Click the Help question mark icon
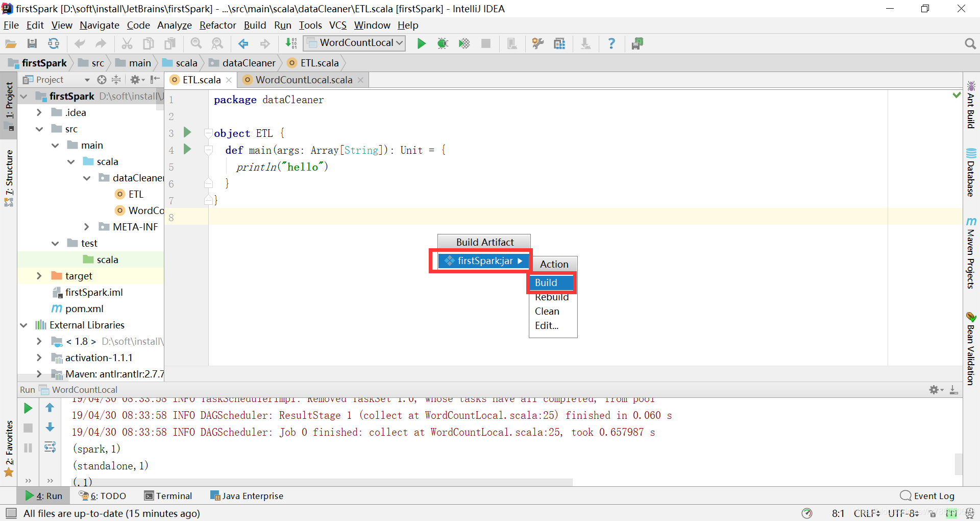980x521 pixels. point(611,44)
